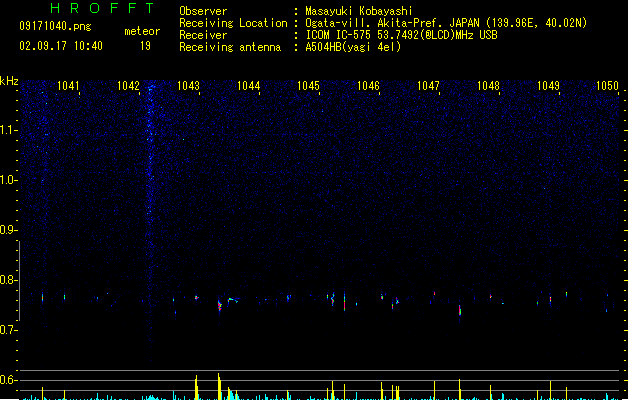The width and height of the screenshot is (629, 400).
Task: Click the 1047 time axis marker
Action: (428, 86)
